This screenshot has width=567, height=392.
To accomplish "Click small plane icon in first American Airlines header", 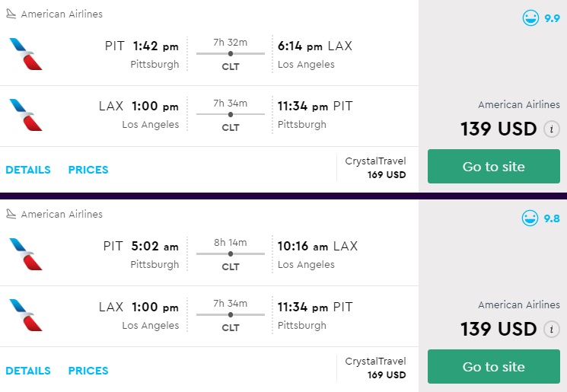I will 11,14.
